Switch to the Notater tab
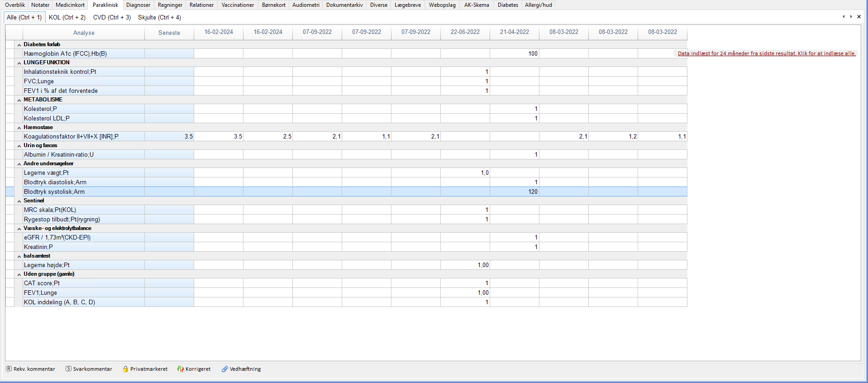The height and width of the screenshot is (383, 868). tap(40, 5)
